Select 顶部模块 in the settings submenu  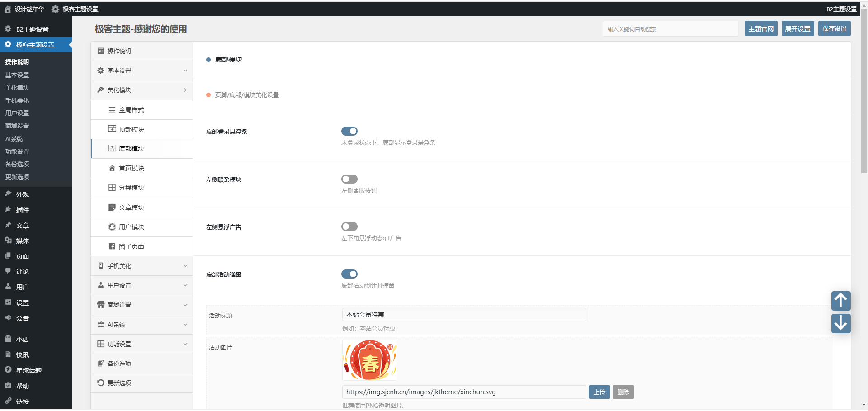click(x=131, y=129)
